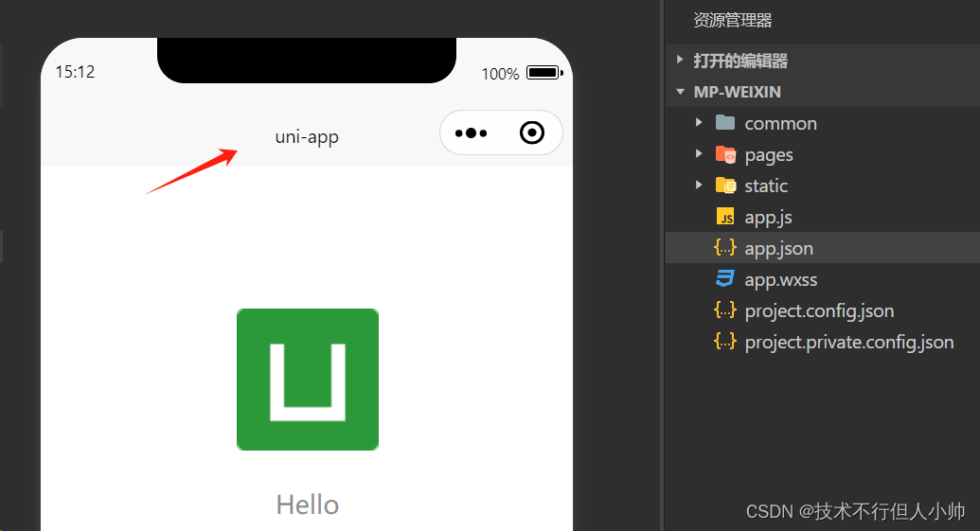Expand the static folder arrow
This screenshot has width=980, height=531.
[699, 185]
